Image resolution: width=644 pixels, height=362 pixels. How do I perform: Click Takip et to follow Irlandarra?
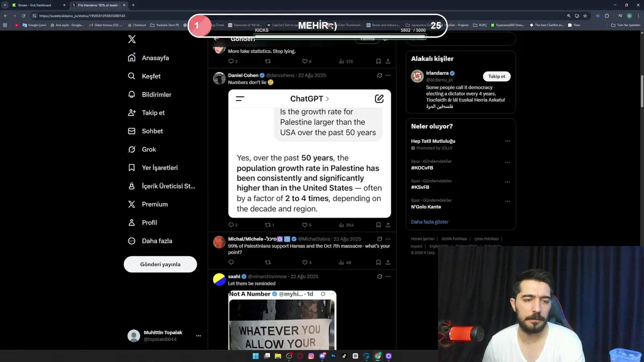pos(497,76)
